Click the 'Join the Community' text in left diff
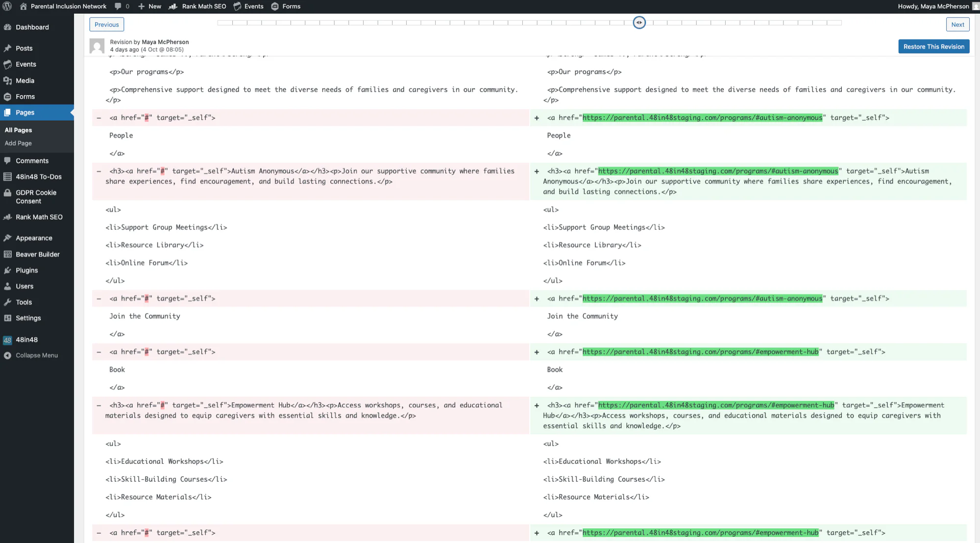The width and height of the screenshot is (980, 543). point(145,316)
